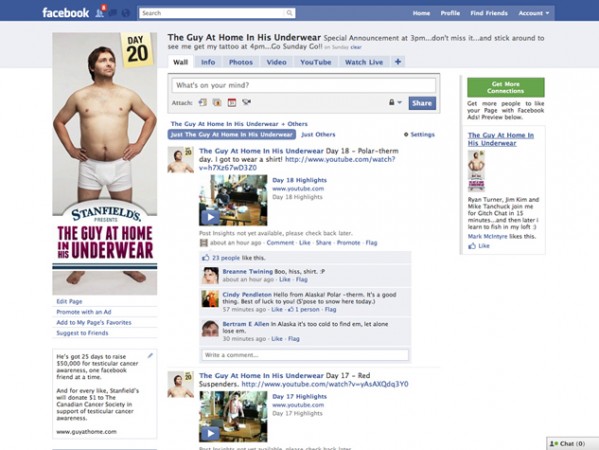Open friend requests icon in header

tap(100, 13)
